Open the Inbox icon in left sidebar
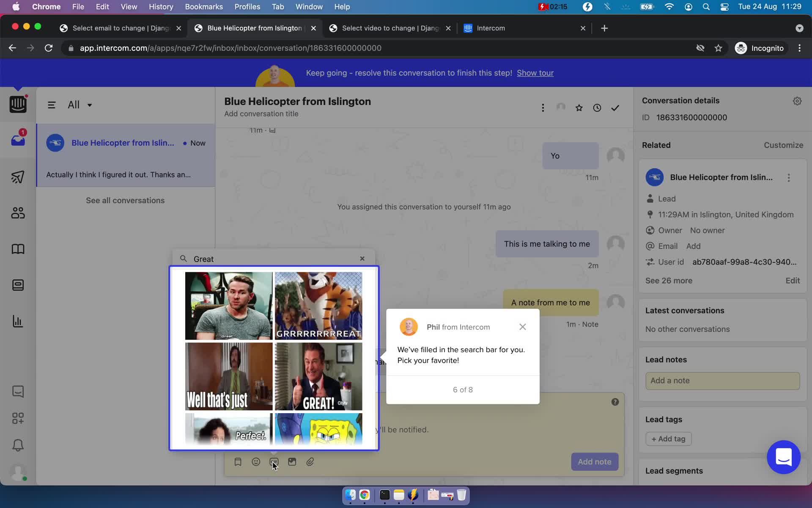 18,140
